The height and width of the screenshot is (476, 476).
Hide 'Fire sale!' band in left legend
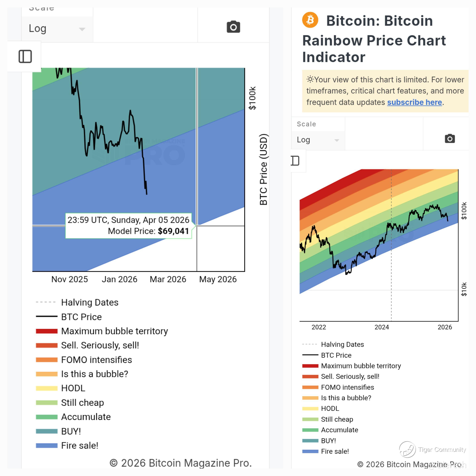click(x=79, y=445)
